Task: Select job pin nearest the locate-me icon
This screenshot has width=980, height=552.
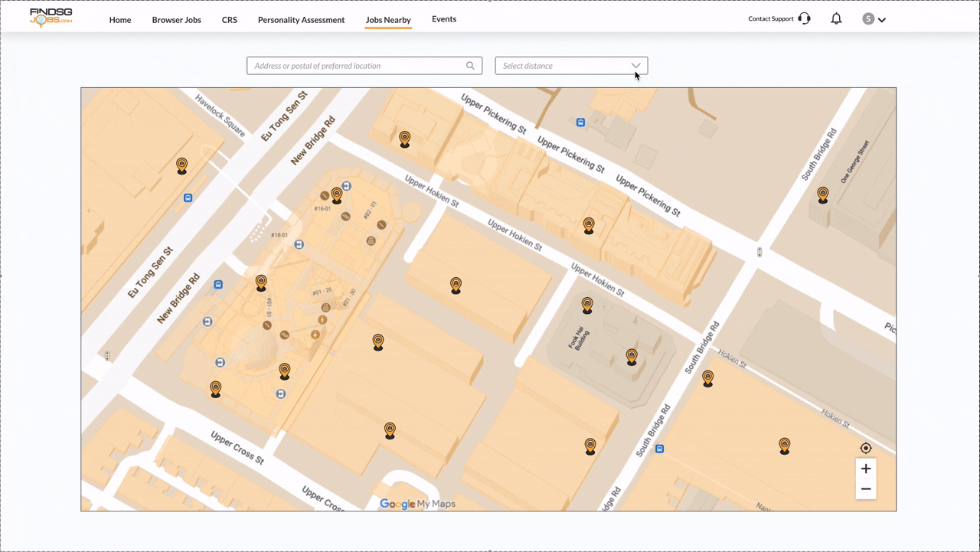Action: click(x=785, y=446)
